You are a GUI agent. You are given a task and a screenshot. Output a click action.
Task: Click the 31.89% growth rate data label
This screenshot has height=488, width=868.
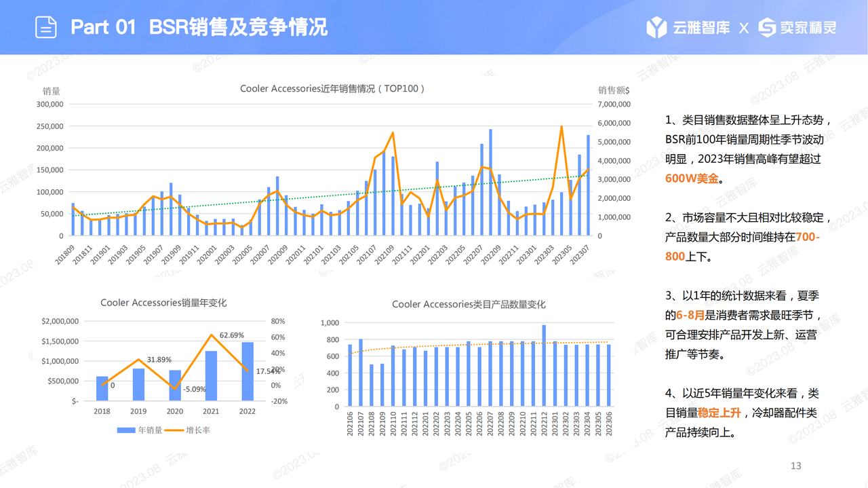(159, 360)
